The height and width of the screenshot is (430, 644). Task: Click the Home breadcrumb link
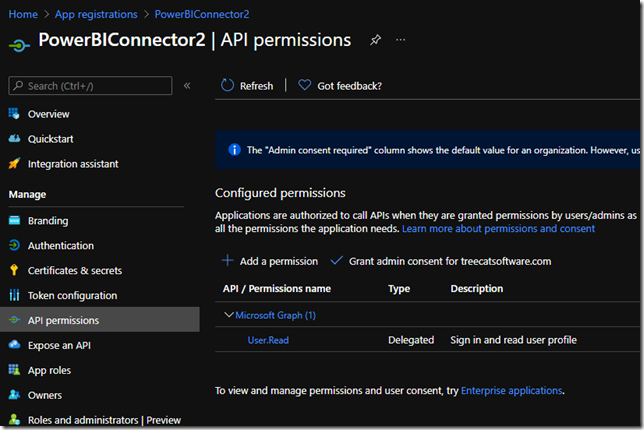click(23, 14)
